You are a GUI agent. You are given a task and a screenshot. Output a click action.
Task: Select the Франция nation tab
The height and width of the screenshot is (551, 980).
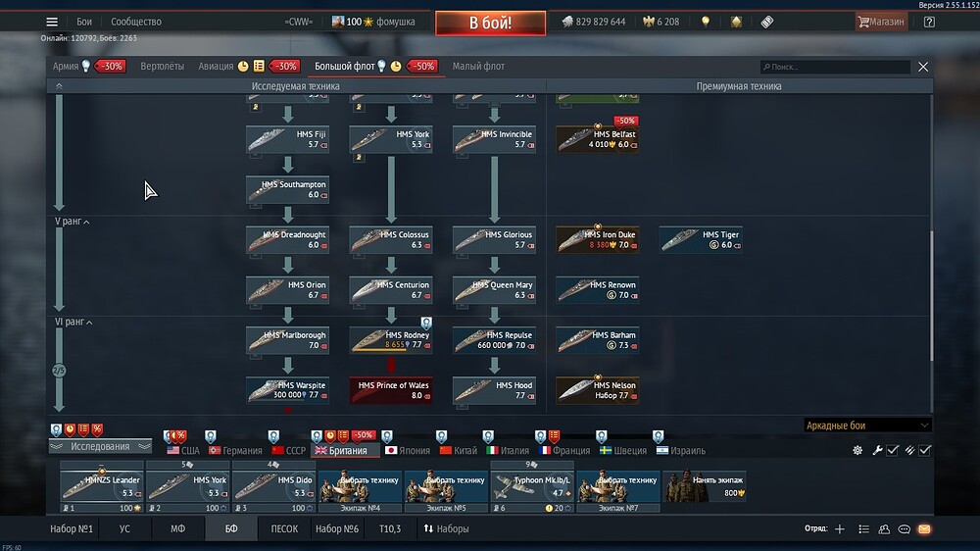(x=564, y=451)
